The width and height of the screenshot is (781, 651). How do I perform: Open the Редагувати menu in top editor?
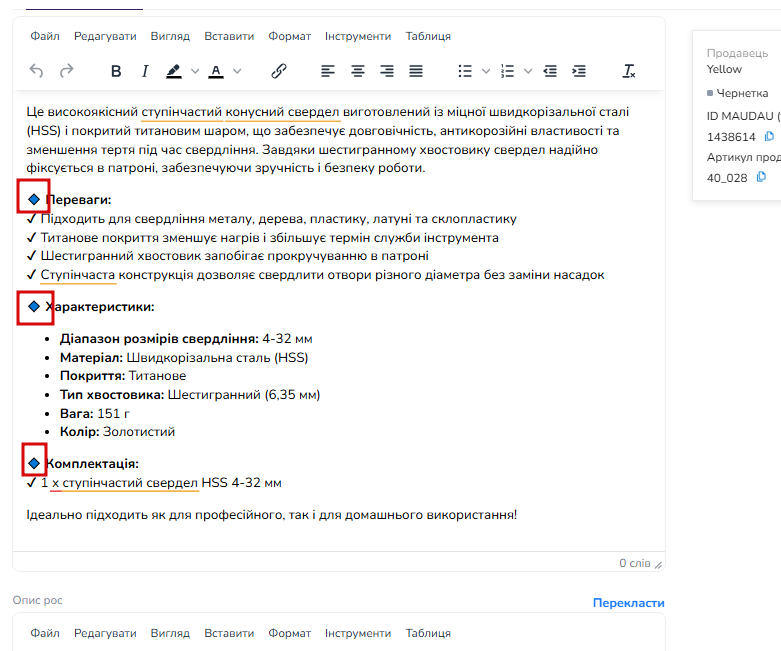click(x=105, y=36)
